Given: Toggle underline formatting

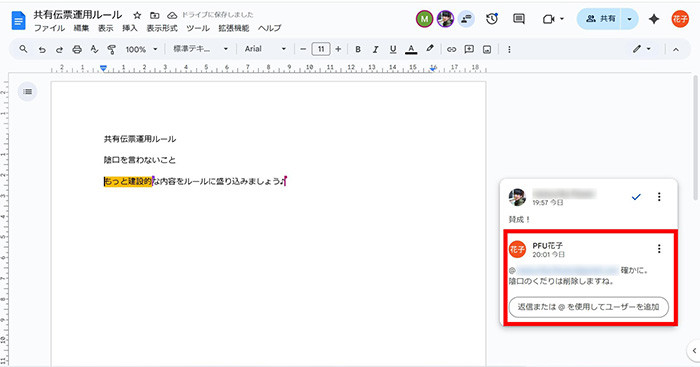Looking at the screenshot, I should 393,50.
